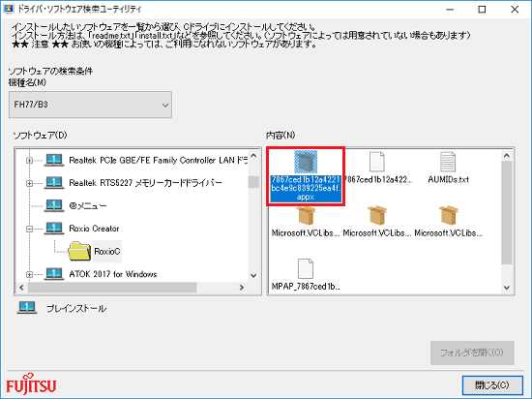The image size is (532, 399).
Task: Select the RoxioC folder label
Action: pos(107,251)
